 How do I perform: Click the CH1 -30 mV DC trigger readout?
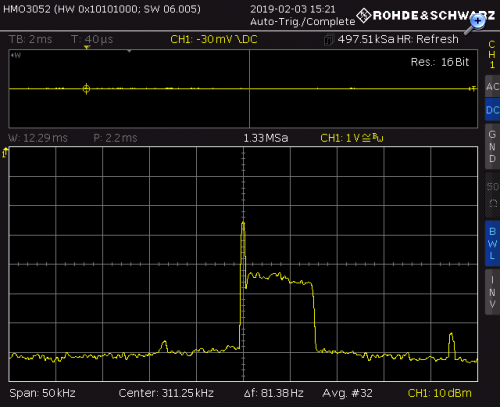[214, 39]
